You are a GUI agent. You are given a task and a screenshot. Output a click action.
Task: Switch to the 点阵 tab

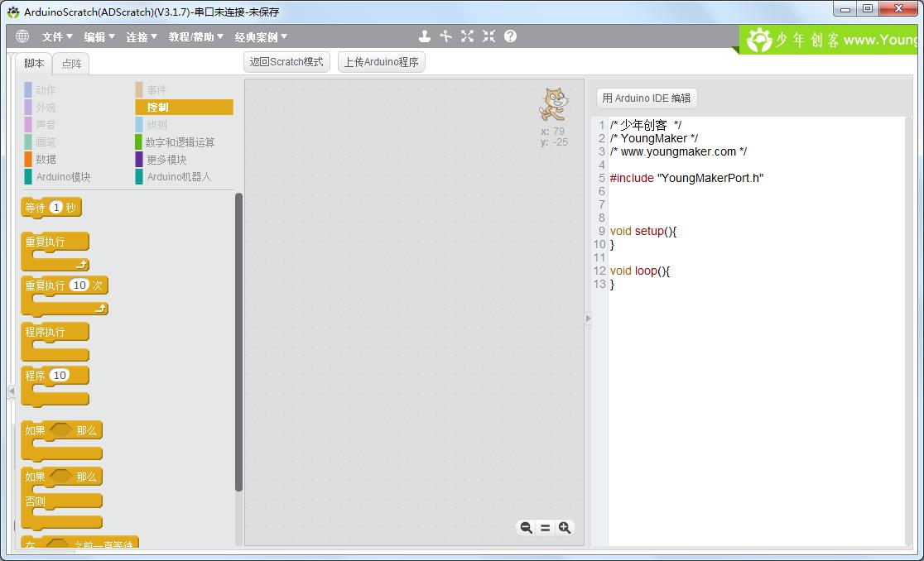pyautogui.click(x=71, y=64)
